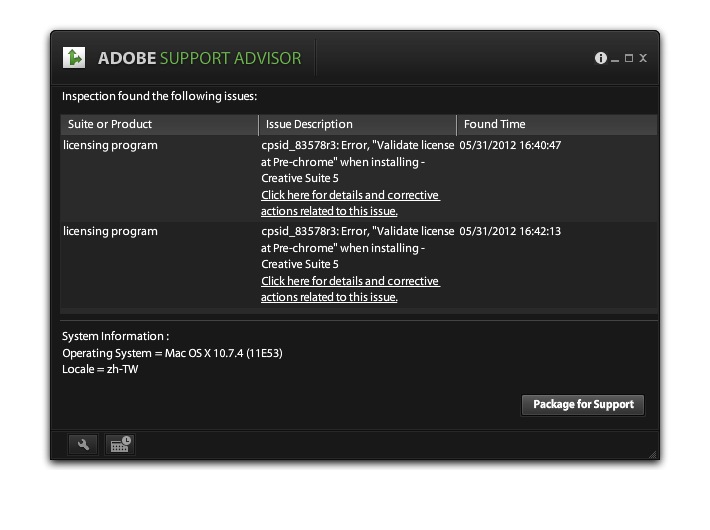Screen dimensions: 710x530
Task: Open corrective actions link for 16:40:47 issue
Action: click(350, 203)
